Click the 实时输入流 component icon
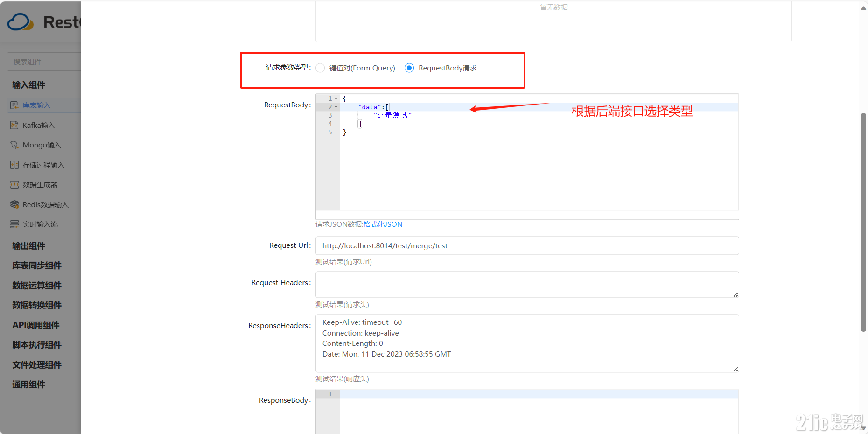The image size is (868, 434). pyautogui.click(x=14, y=224)
